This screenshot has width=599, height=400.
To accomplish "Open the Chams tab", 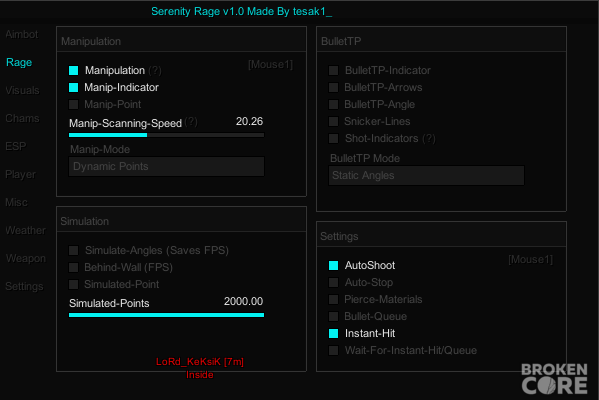I will pyautogui.click(x=23, y=118).
